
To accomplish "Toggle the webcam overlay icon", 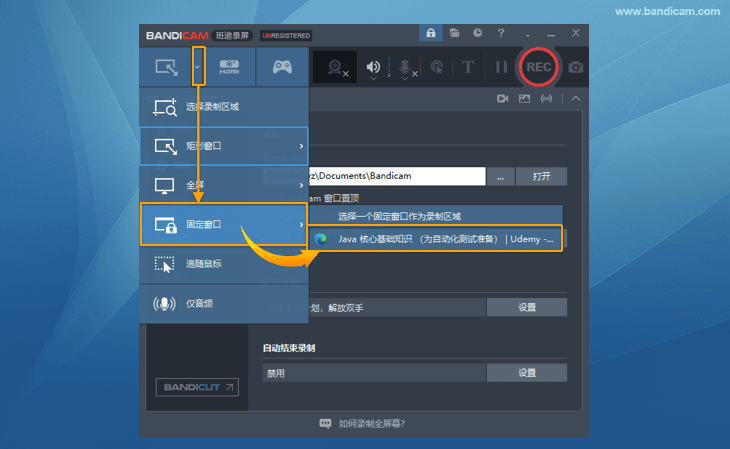I will point(335,67).
